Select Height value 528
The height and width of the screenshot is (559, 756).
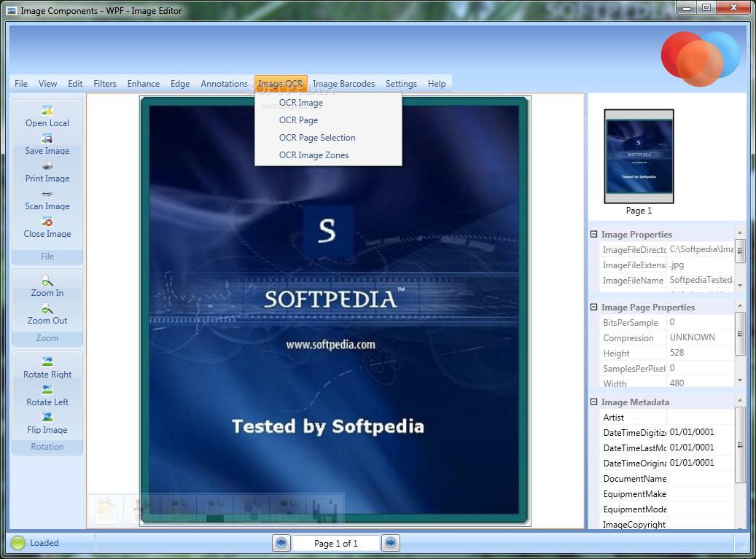point(701,353)
